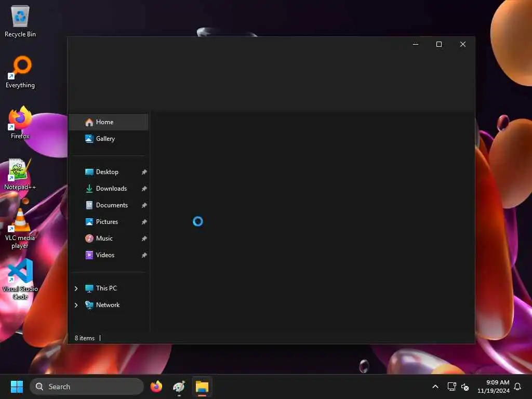The width and height of the screenshot is (532, 399).
Task: Select the Notepad++ desktop shortcut
Action: point(20,174)
